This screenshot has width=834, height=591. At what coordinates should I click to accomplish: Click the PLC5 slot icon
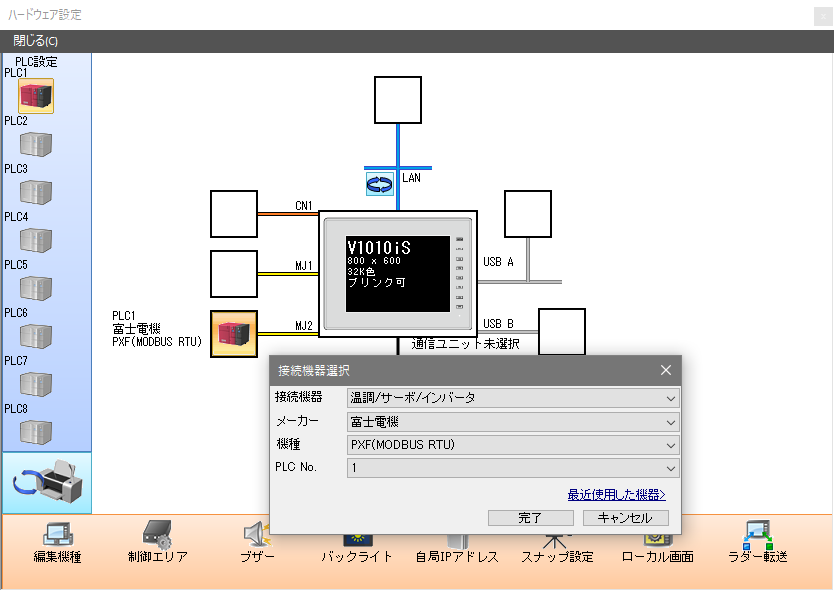coord(36,288)
